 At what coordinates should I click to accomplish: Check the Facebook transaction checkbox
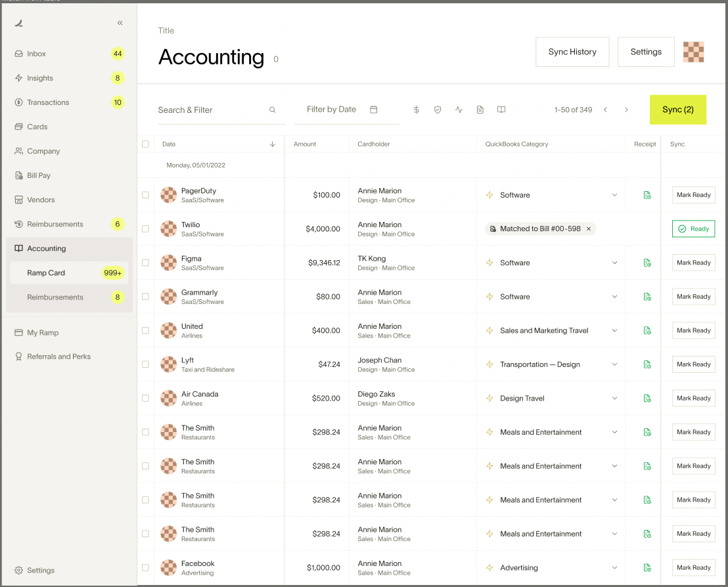[x=145, y=567]
